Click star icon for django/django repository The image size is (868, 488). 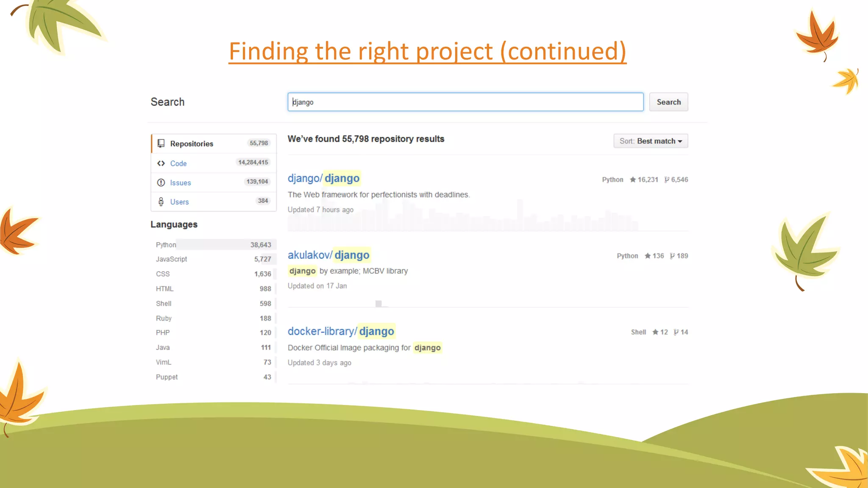click(x=633, y=180)
